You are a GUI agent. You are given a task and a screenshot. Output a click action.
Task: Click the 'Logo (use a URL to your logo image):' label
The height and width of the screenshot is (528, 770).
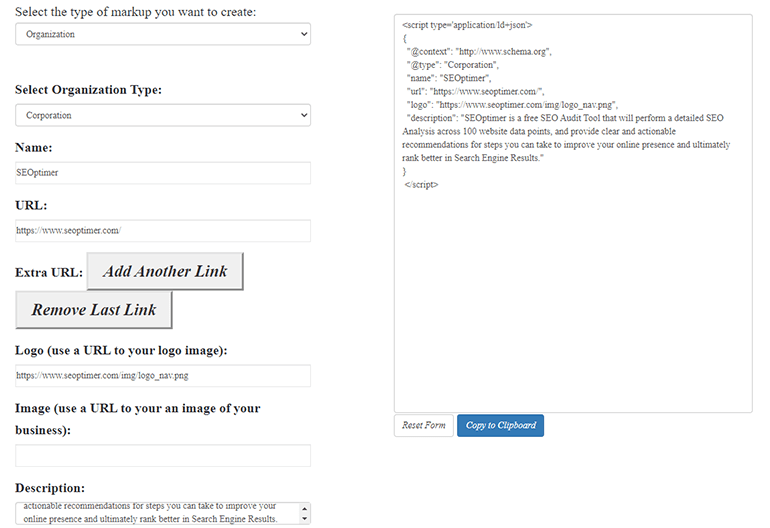pos(121,351)
